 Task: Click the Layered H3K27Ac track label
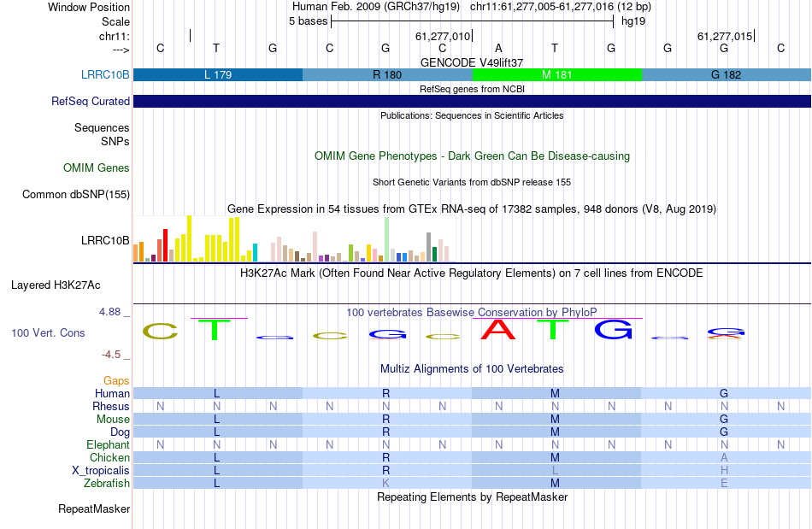pos(56,285)
